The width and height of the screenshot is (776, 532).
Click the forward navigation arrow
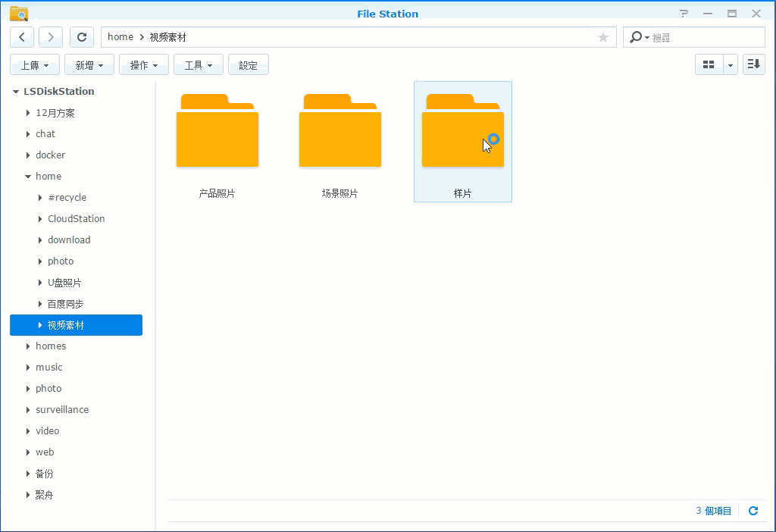(50, 36)
